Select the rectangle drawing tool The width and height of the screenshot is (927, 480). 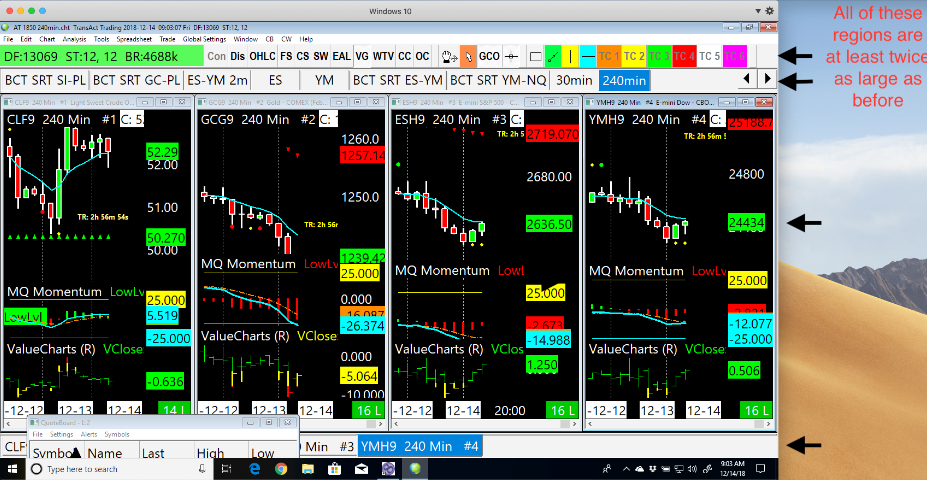point(536,57)
